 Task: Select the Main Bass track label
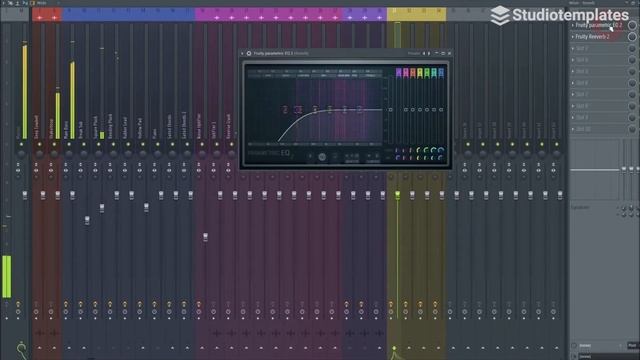(x=66, y=130)
